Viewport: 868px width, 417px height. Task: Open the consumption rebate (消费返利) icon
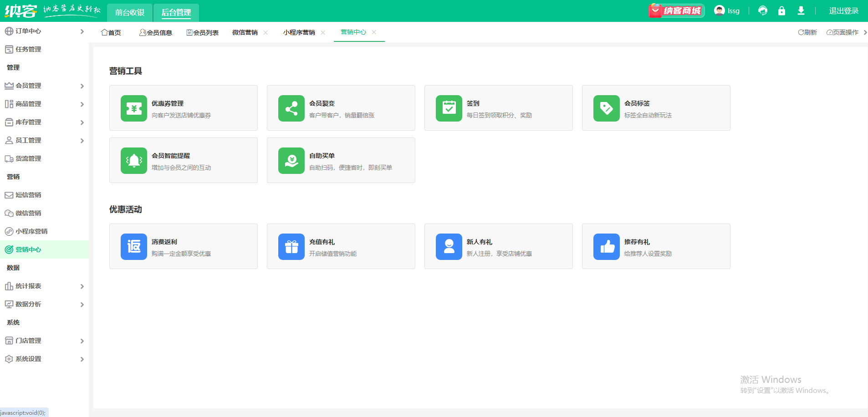click(x=133, y=247)
